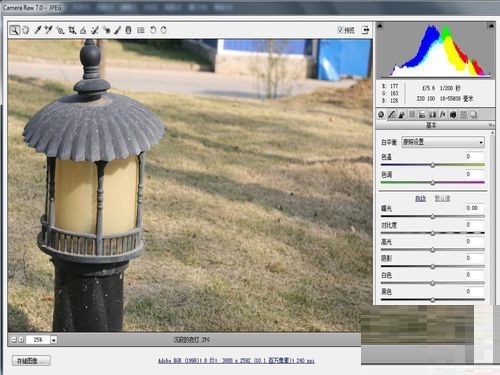Select the Hand tool

pos(26,30)
